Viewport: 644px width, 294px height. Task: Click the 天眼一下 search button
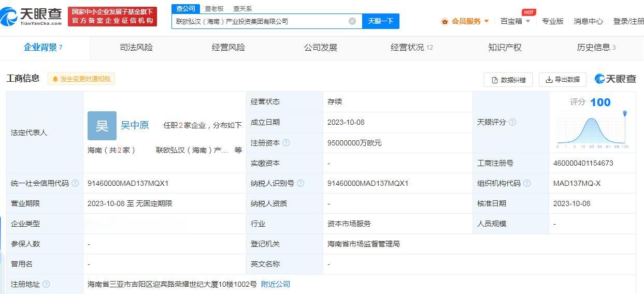click(381, 21)
